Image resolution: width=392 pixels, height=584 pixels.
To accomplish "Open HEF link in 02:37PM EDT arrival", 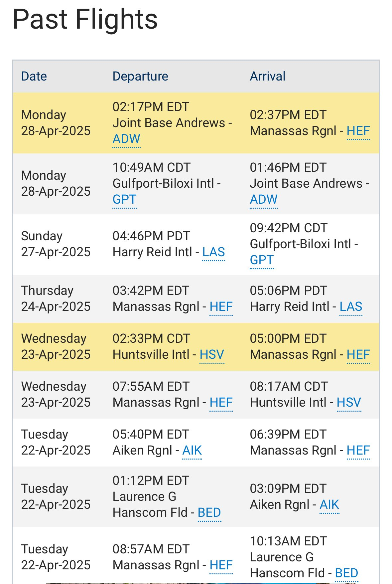I will pyautogui.click(x=358, y=131).
